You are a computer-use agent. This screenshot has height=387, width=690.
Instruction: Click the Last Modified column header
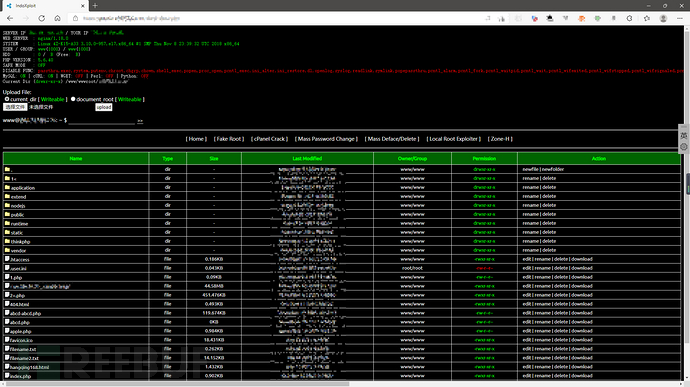307,158
